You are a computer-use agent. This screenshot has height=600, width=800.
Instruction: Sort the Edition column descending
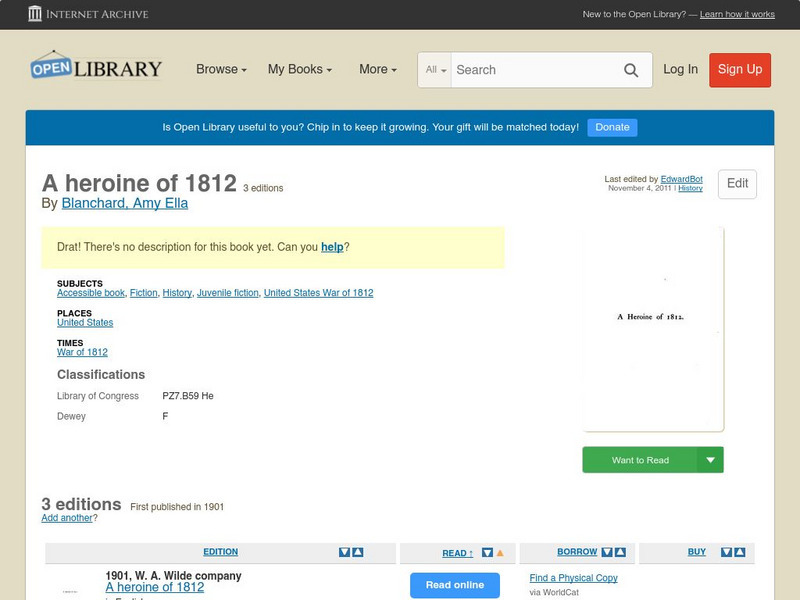pos(345,552)
